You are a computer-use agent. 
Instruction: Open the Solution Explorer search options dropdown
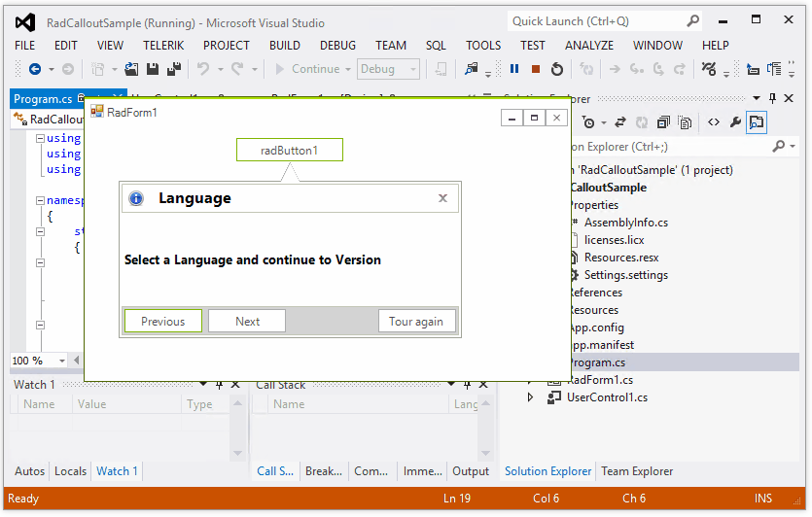click(793, 147)
